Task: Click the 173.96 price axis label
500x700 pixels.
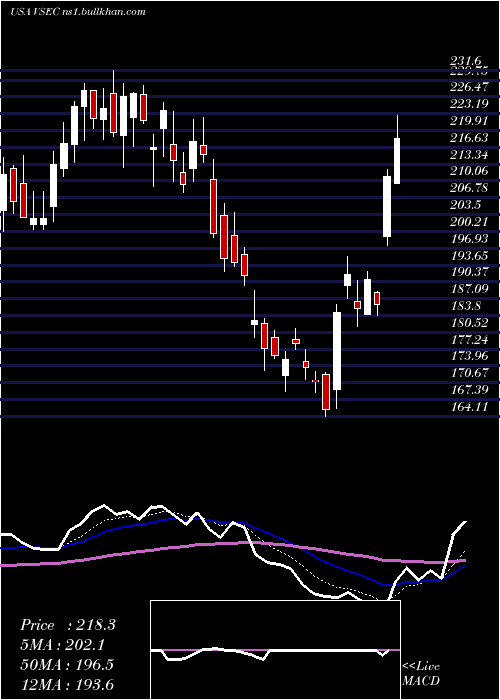Action: coord(469,356)
